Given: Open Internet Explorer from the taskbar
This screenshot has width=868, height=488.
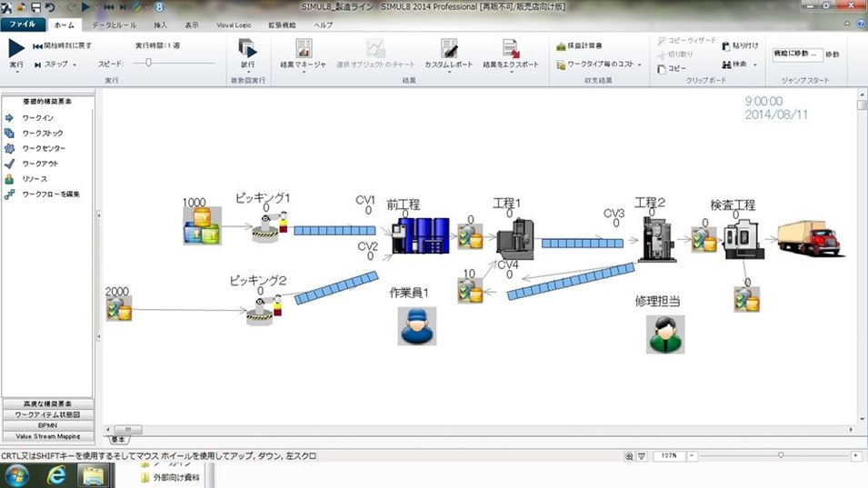Looking at the screenshot, I should (54, 474).
